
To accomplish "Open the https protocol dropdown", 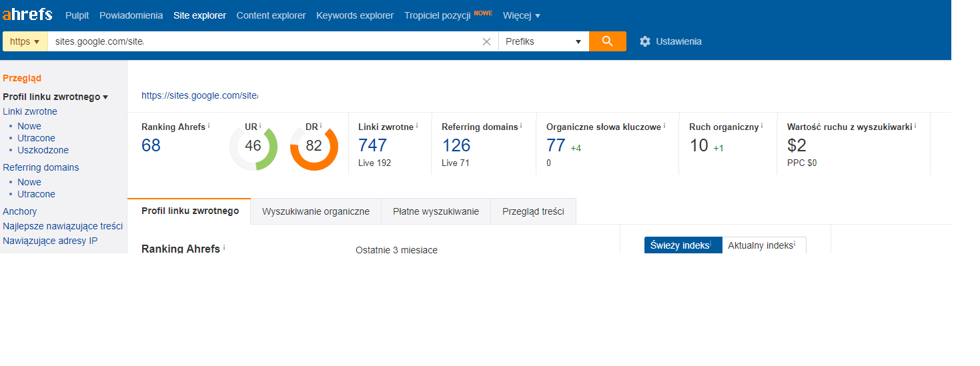I will coord(25,41).
